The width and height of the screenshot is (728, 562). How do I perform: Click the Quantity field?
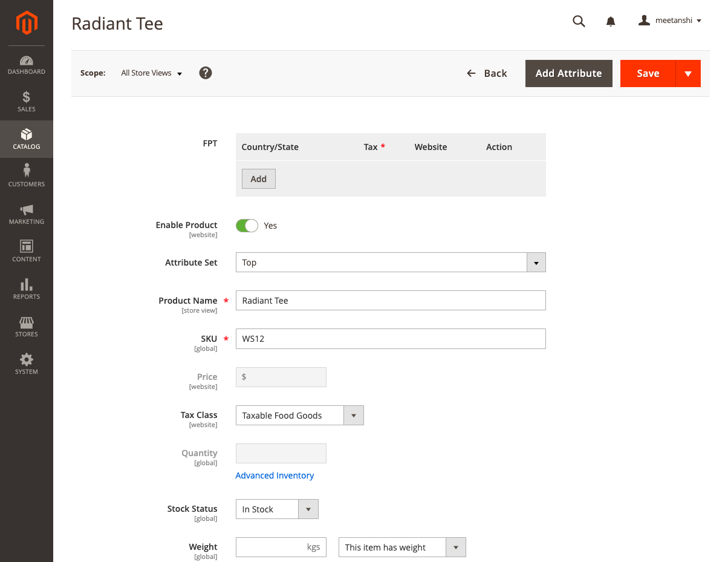[281, 453]
